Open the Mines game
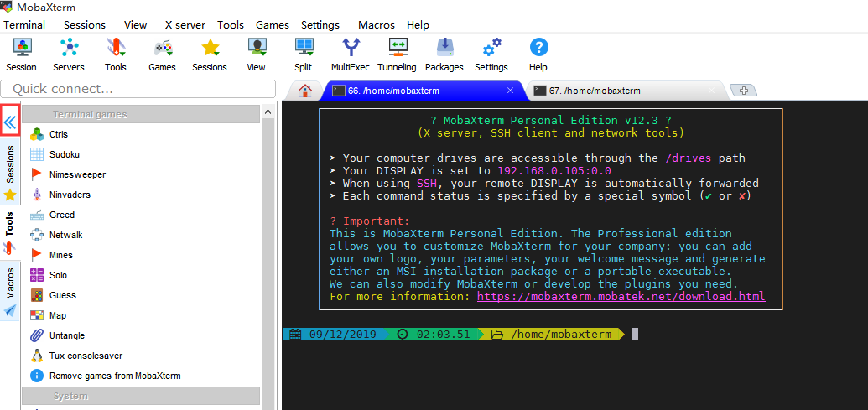Image resolution: width=868 pixels, height=410 pixels. point(61,255)
